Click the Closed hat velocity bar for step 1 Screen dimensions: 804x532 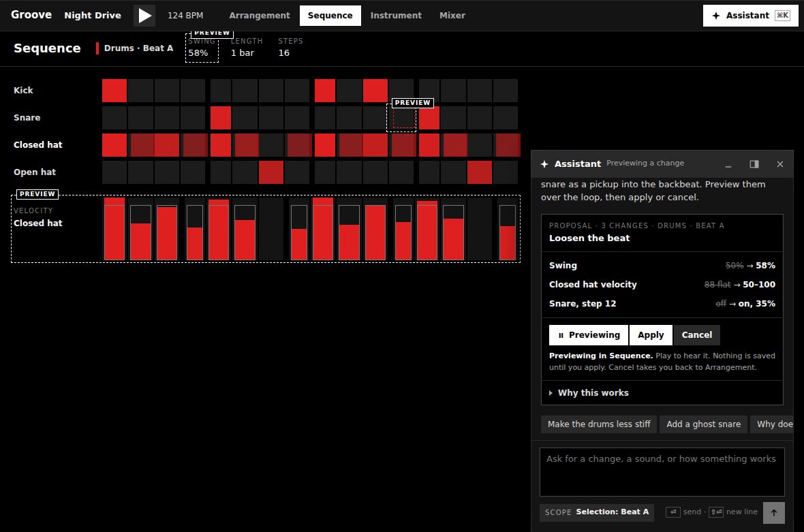point(114,229)
